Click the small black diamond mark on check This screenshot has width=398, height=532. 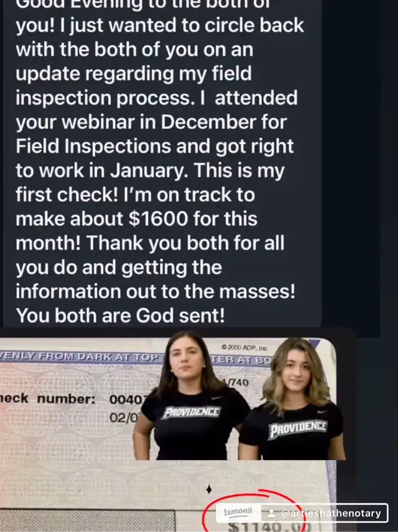tap(208, 490)
